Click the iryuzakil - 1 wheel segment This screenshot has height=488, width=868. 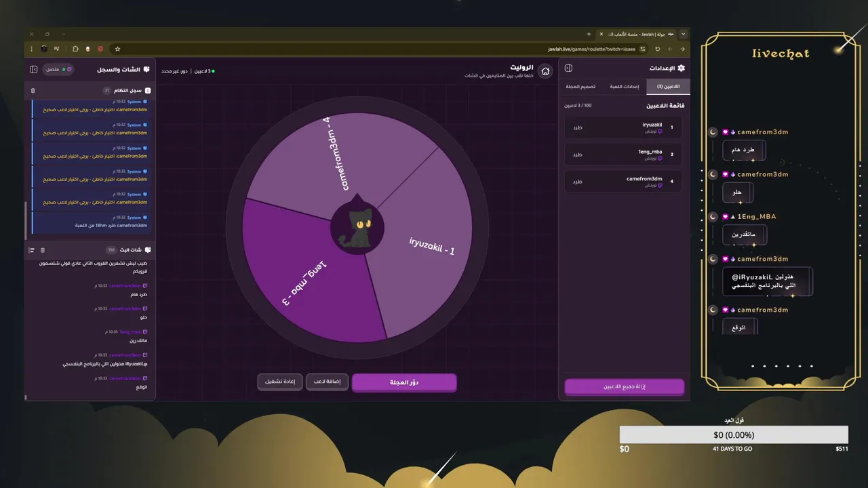(x=431, y=245)
